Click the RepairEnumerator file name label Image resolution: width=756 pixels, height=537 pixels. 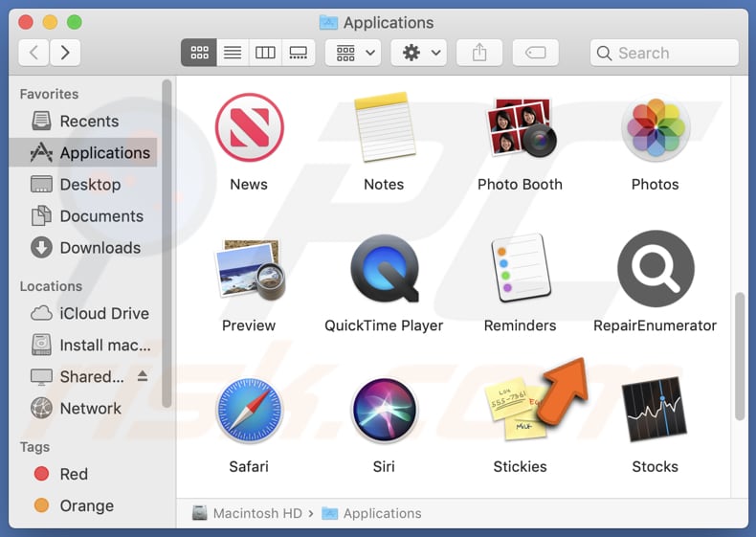point(656,325)
